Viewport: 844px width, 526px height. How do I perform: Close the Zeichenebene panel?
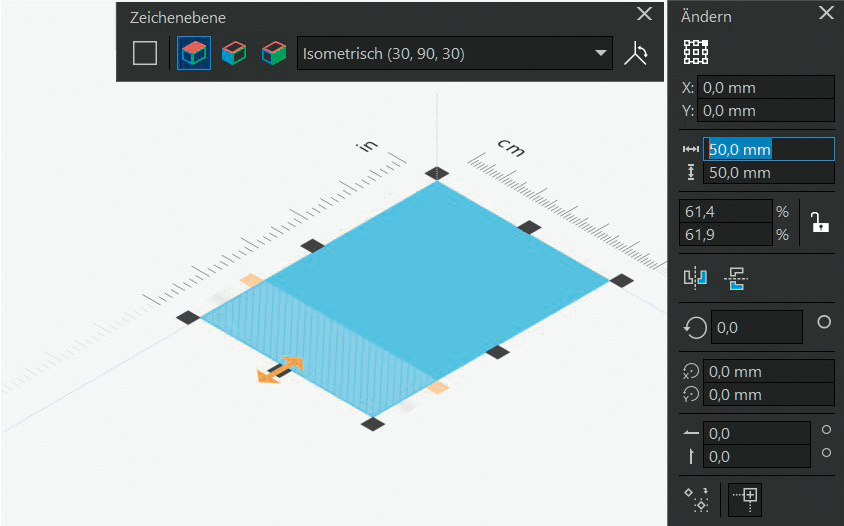(x=644, y=14)
